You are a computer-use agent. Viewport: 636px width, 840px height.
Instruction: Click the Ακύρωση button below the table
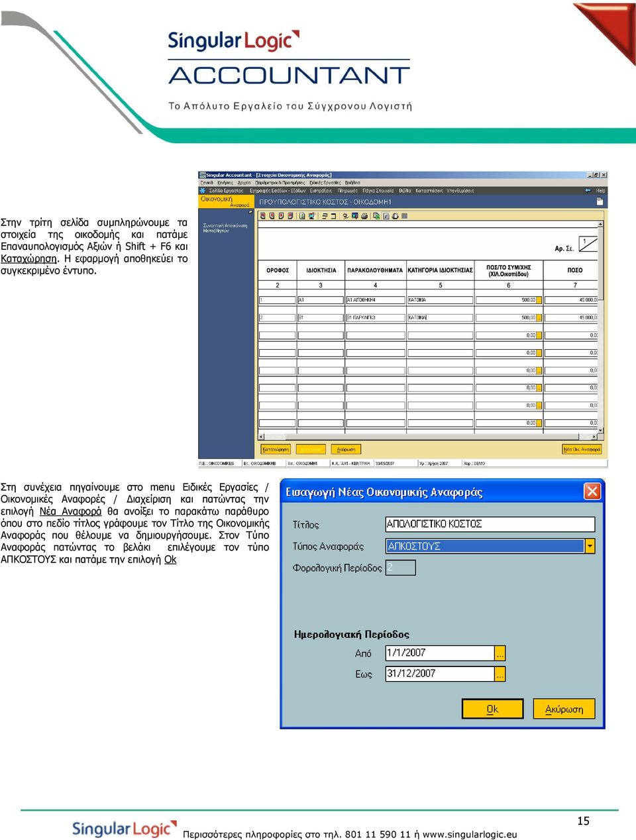point(346,449)
